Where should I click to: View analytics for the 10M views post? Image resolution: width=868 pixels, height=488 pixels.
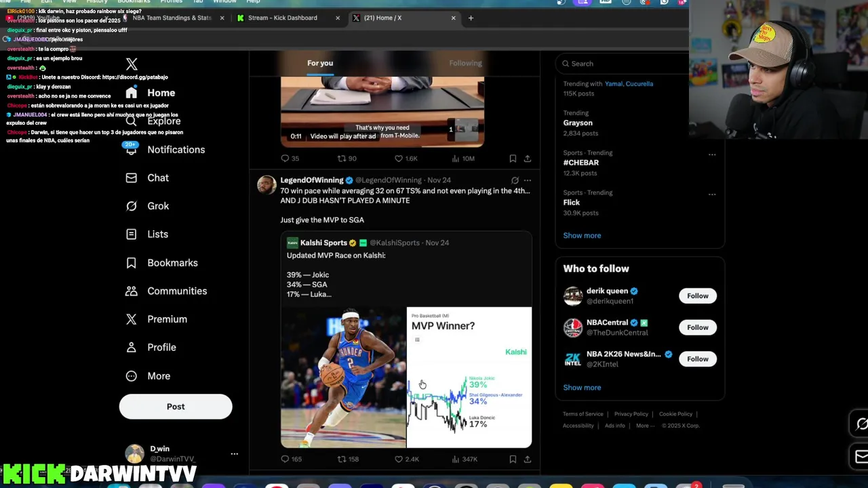coord(462,159)
